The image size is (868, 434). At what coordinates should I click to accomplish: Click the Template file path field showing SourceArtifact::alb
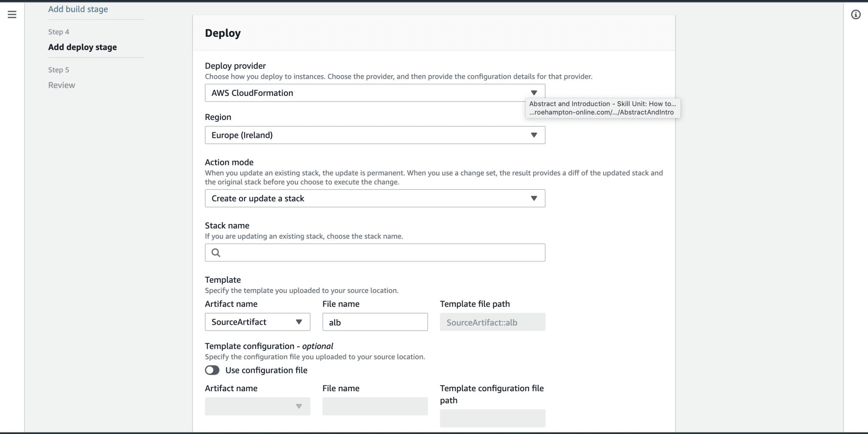[492, 322]
